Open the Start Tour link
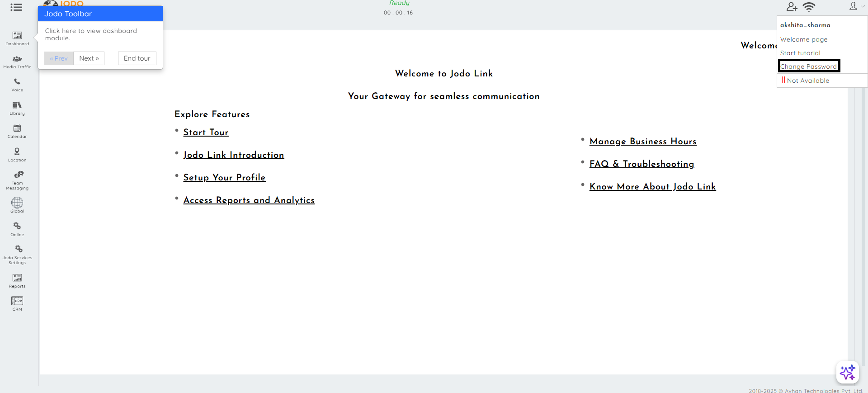The width and height of the screenshot is (868, 393). [x=206, y=133]
